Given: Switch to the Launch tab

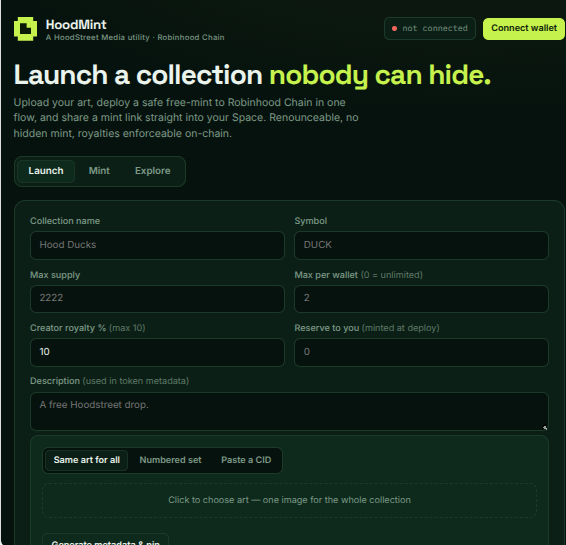Looking at the screenshot, I should (46, 171).
